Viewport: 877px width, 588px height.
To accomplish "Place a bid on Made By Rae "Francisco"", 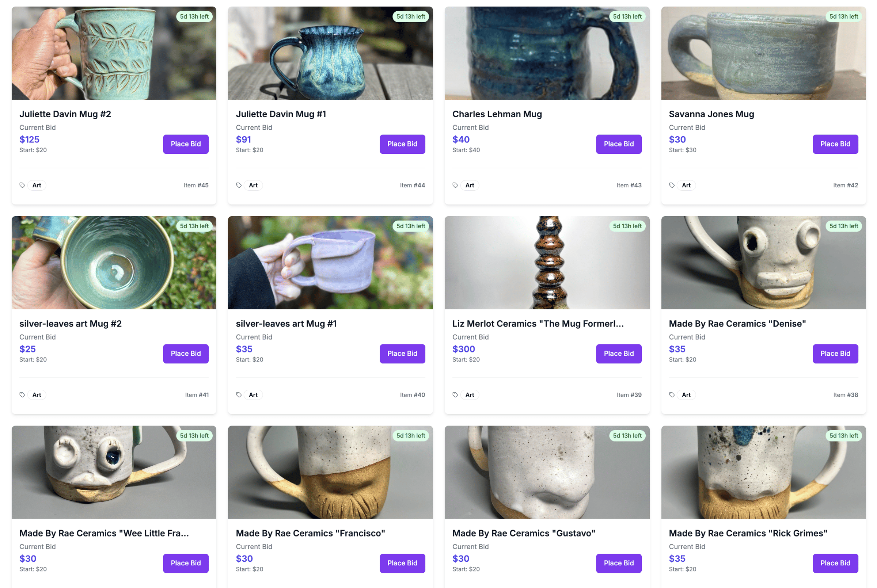I will coord(402,563).
